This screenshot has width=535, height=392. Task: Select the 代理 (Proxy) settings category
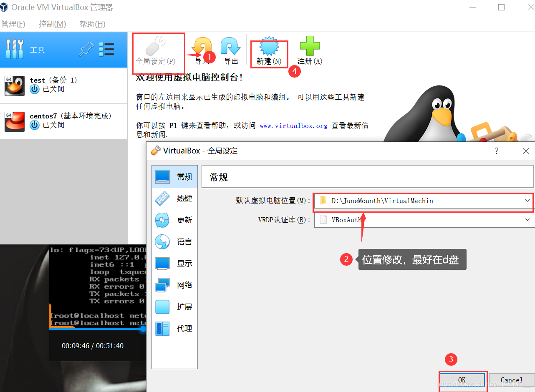point(174,328)
